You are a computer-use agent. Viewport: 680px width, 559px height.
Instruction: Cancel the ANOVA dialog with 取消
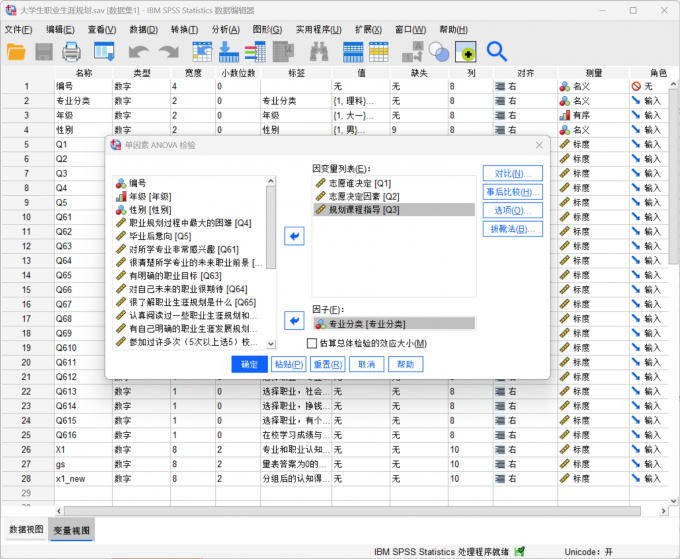point(366,364)
